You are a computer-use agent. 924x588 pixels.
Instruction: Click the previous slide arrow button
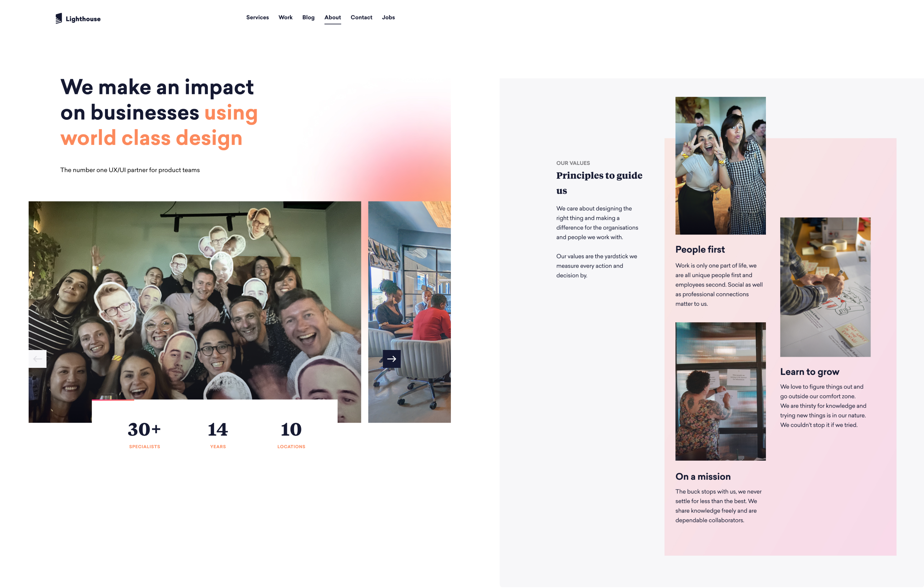38,359
